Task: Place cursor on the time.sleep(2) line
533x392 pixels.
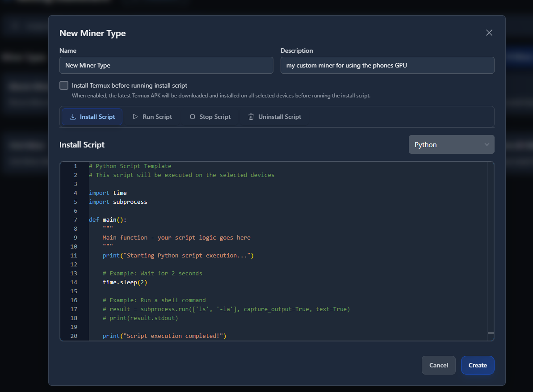Action: pyautogui.click(x=125, y=282)
